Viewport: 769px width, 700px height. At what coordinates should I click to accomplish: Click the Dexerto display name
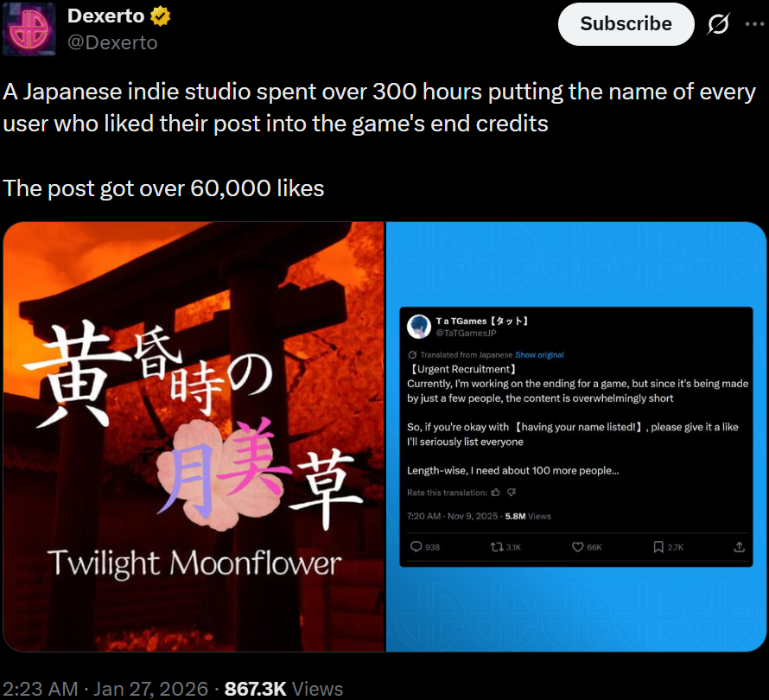pos(106,16)
